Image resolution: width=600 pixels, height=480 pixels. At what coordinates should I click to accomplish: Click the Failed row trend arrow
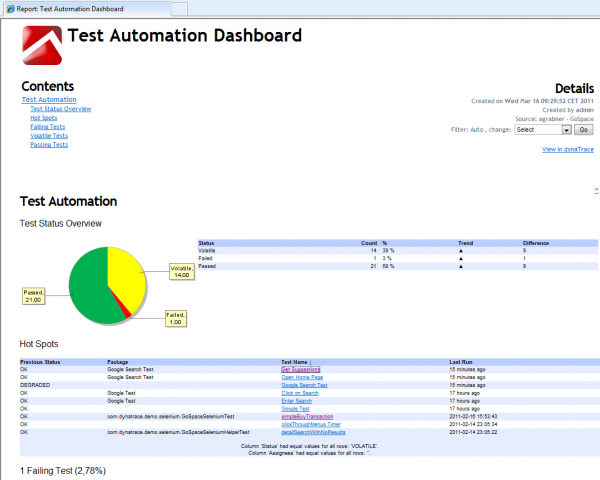coord(461,259)
